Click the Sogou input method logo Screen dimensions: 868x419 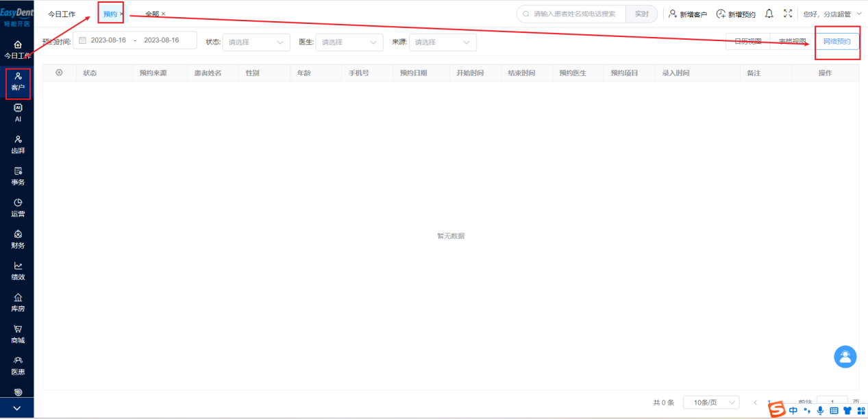pos(776,409)
